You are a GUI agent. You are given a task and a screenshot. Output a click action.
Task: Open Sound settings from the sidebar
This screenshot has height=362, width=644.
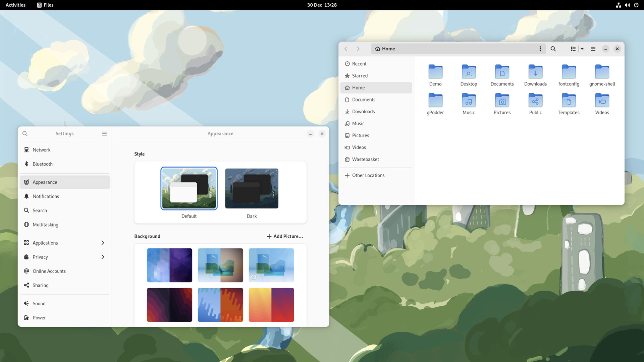point(39,303)
